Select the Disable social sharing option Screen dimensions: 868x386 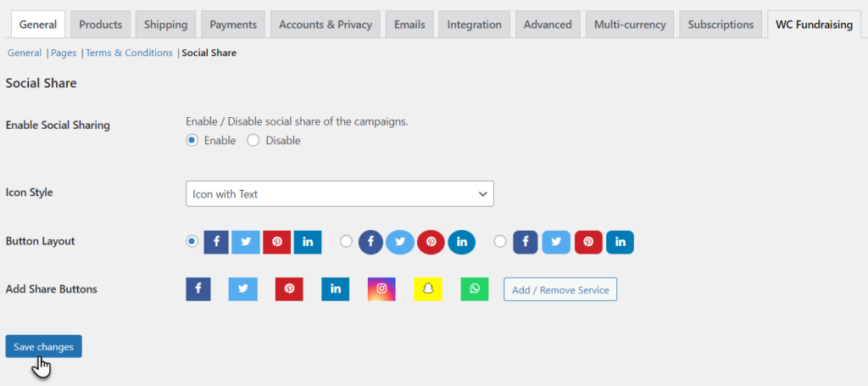click(253, 140)
